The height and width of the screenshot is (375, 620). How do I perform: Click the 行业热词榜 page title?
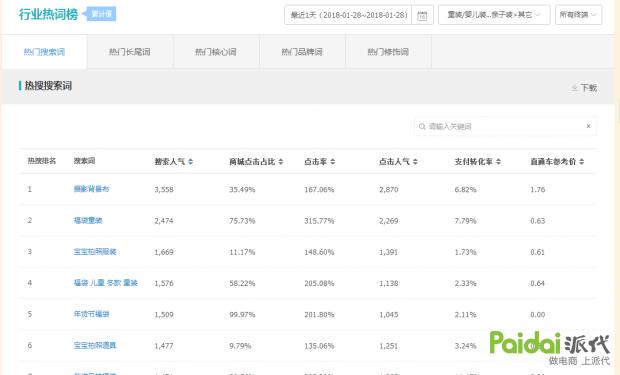48,14
